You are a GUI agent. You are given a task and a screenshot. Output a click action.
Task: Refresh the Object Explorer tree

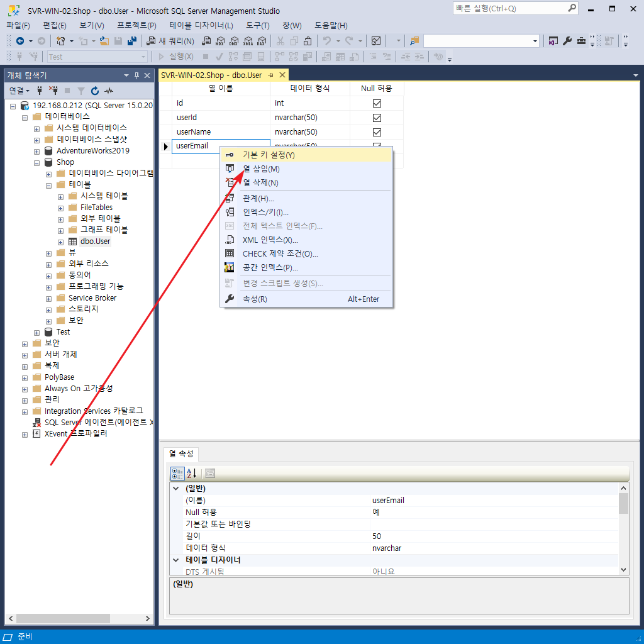pos(95,91)
